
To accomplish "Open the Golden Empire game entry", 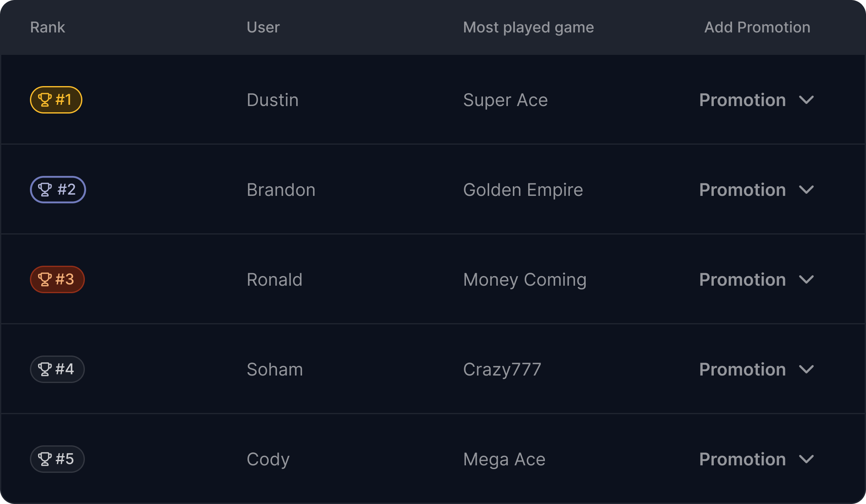I will 523,190.
